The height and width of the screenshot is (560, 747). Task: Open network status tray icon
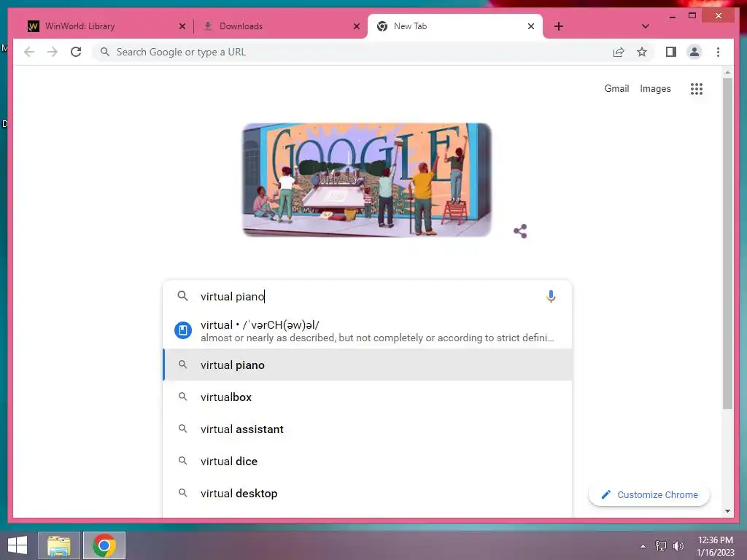click(x=661, y=546)
